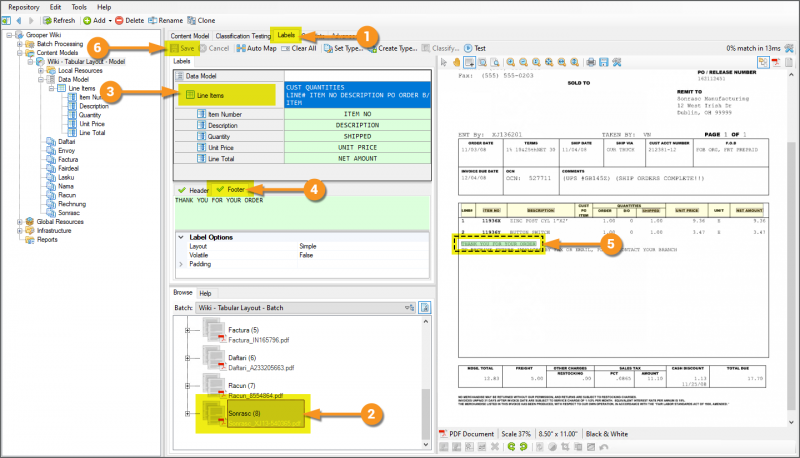The height and width of the screenshot is (458, 800).
Task: Click the Refresh toolbar icon
Action: 58,20
